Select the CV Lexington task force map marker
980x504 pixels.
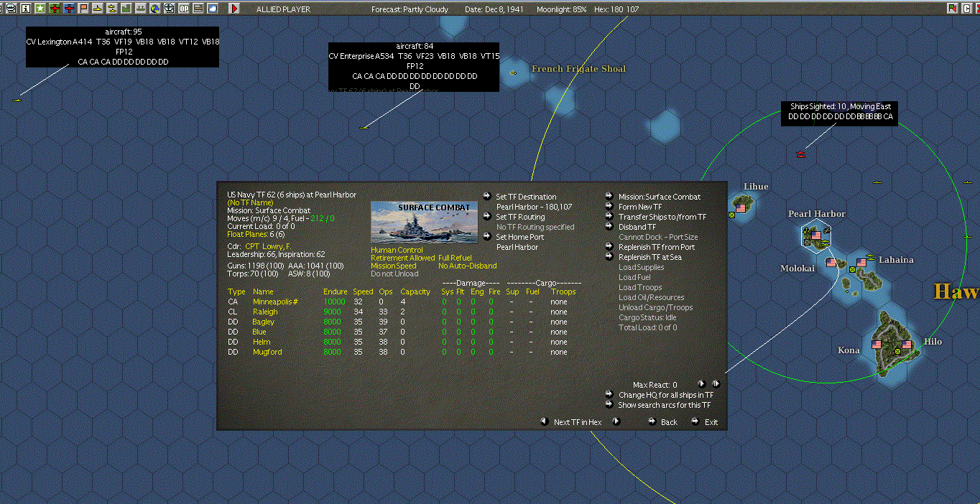pyautogui.click(x=17, y=101)
